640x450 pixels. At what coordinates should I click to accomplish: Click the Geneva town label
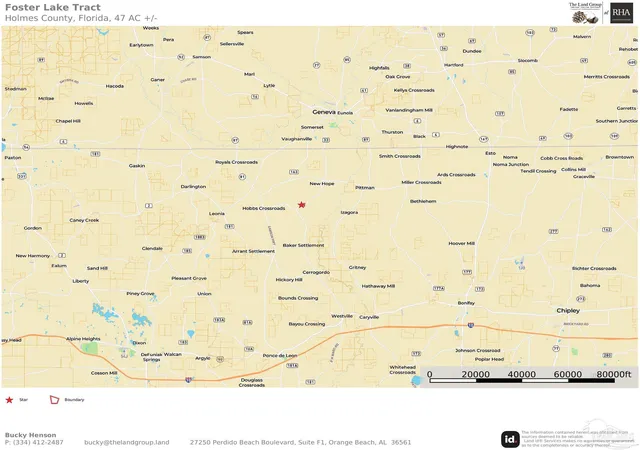click(x=324, y=112)
